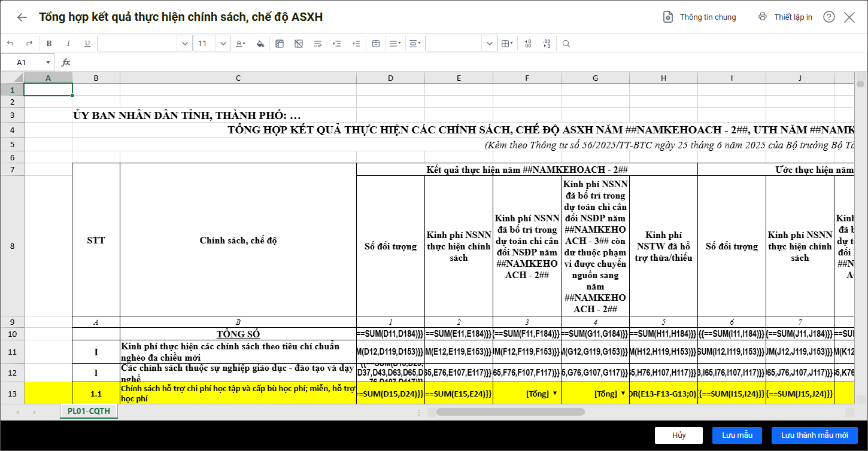Open the [Tổng] dropdown in column F
The image size is (868, 451).
[x=554, y=393]
